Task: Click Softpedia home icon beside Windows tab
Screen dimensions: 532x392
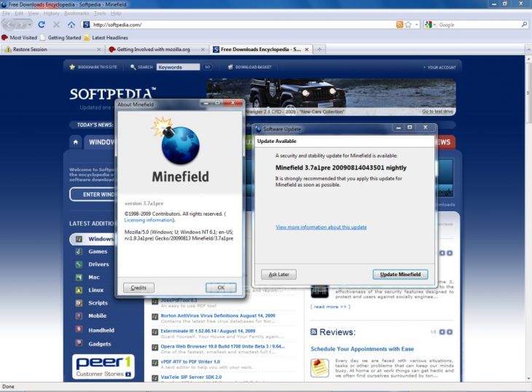Action: 76,142
